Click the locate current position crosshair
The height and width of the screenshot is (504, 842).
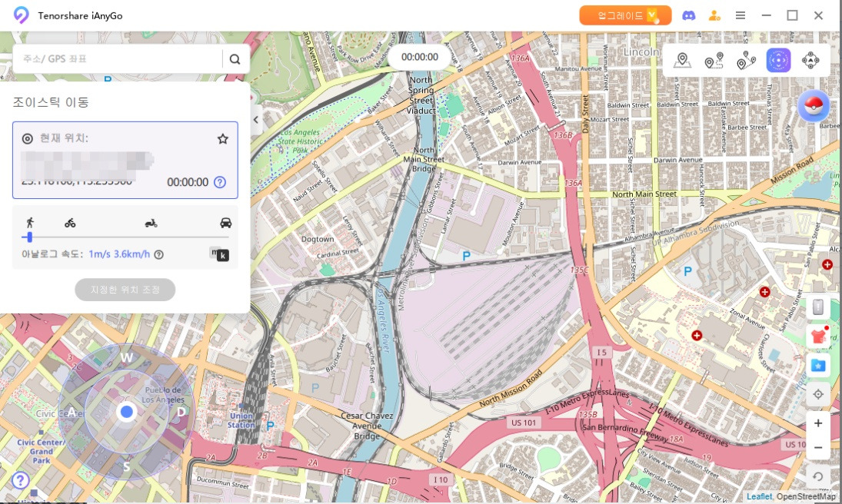tap(818, 394)
